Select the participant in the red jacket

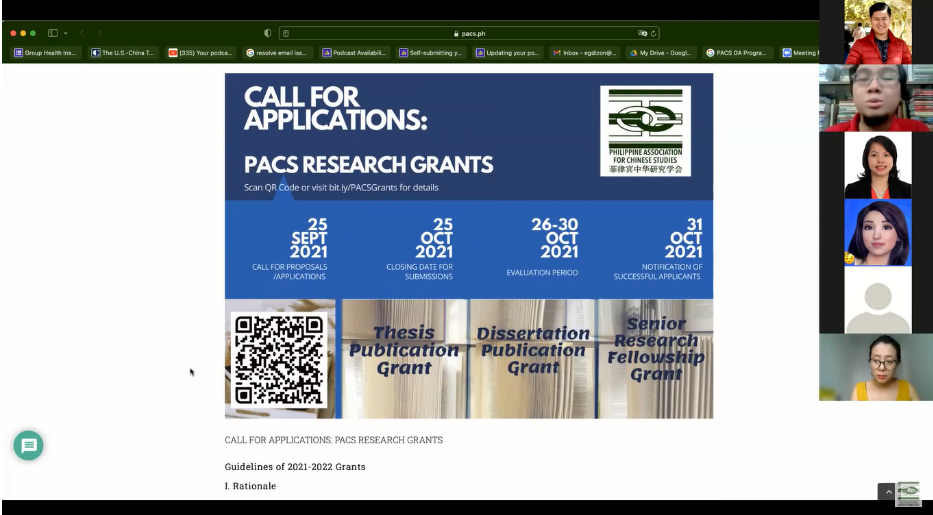coord(878,32)
